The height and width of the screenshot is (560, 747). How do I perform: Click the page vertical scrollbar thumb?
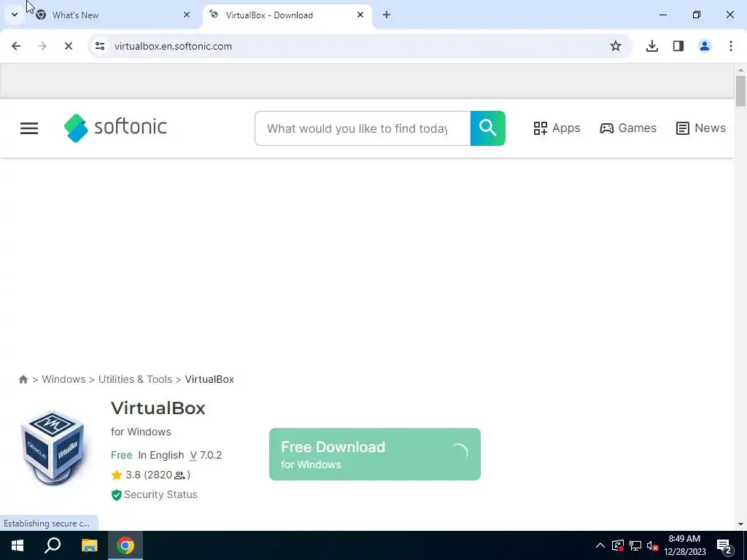click(x=740, y=91)
